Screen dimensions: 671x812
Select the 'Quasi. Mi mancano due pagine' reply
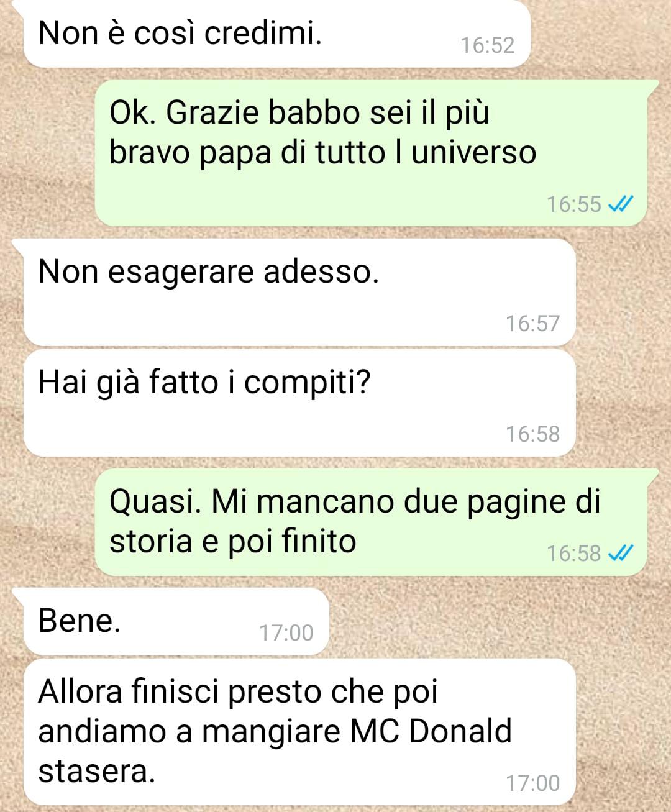click(371, 522)
